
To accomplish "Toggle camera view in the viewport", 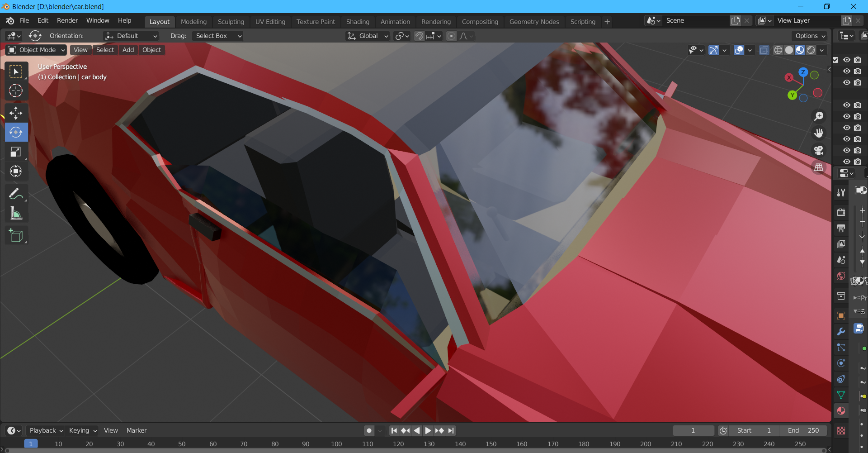I will 819,150.
